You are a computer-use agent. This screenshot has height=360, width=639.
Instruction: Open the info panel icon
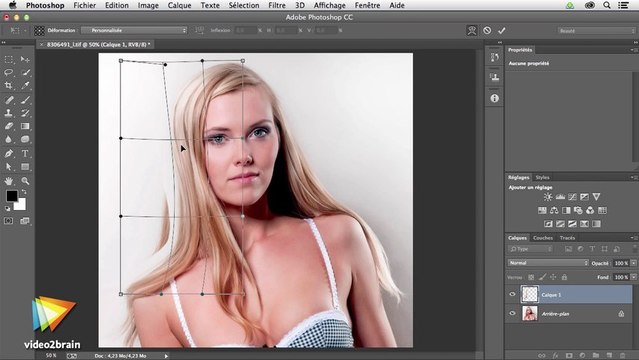coord(494,98)
